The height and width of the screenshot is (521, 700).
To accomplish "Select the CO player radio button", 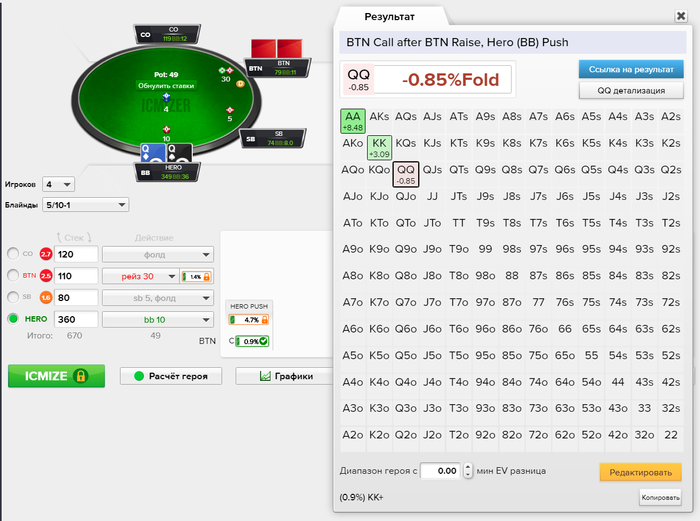I will [13, 254].
